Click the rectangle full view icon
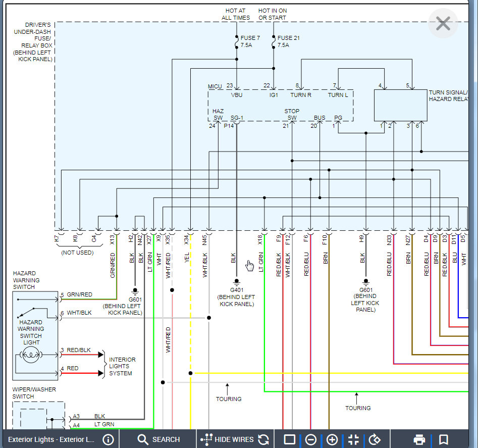The image size is (478, 448). click(290, 439)
